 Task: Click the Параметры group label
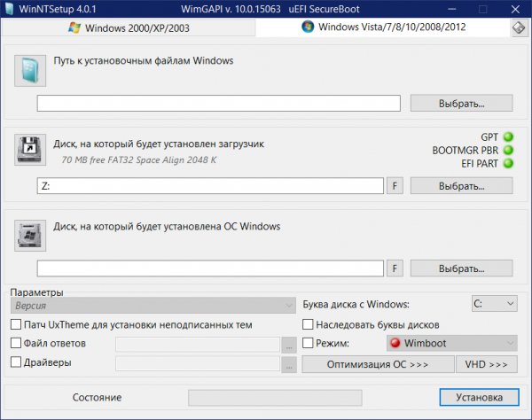[x=36, y=292]
